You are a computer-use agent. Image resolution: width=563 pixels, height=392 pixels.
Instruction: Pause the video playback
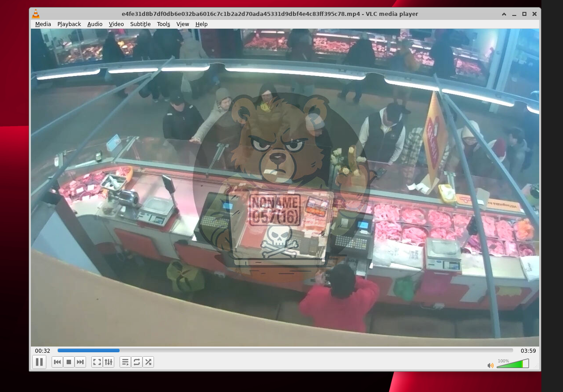[39, 362]
